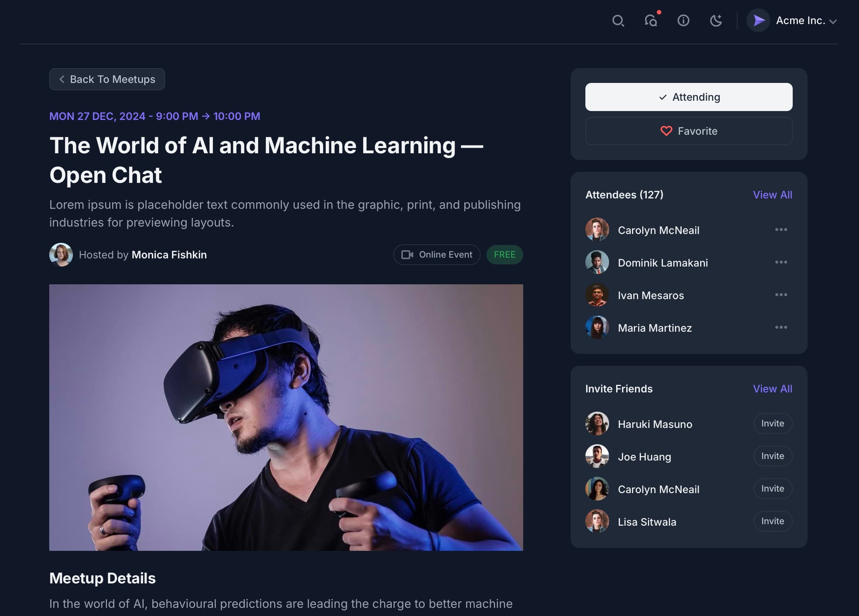View all attendees link

[x=772, y=195]
